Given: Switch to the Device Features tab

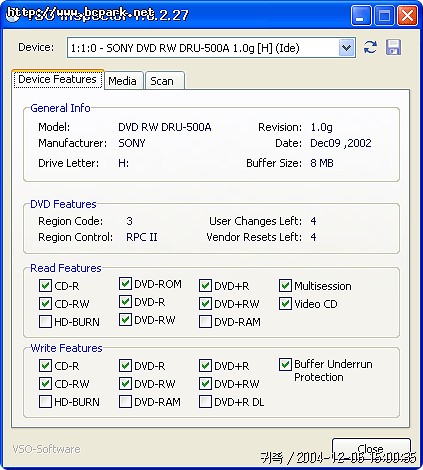Looking at the screenshot, I should coord(58,79).
